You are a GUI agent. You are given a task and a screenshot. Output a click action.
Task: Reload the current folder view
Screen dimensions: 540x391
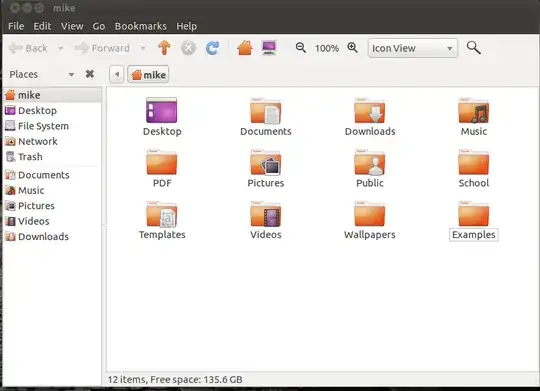click(x=212, y=48)
